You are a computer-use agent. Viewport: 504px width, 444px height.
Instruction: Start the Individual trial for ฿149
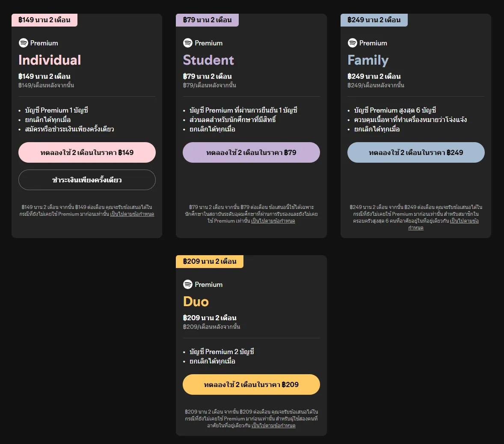87,152
